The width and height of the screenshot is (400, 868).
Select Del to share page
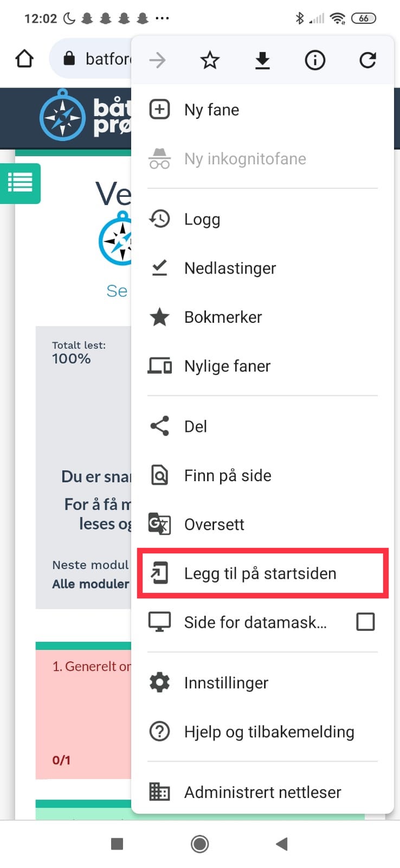point(262,426)
